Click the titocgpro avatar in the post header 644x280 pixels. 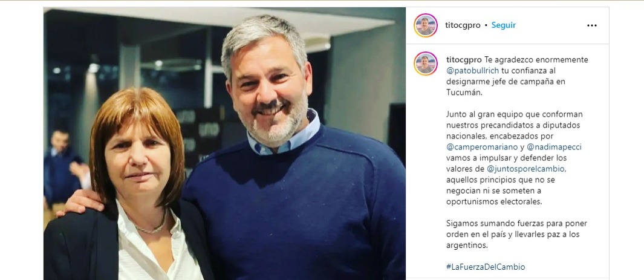426,25
